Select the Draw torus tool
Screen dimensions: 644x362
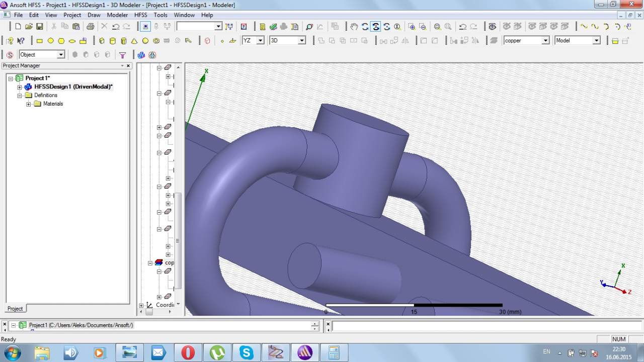tap(156, 41)
